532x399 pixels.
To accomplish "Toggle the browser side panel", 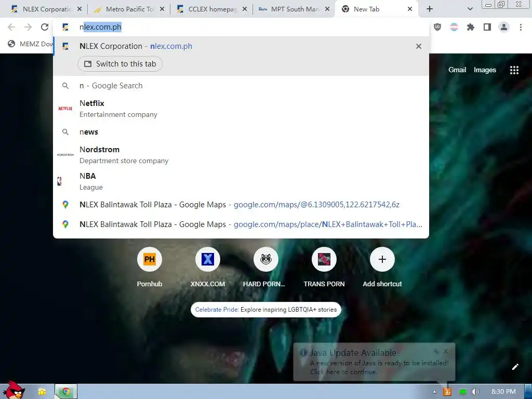I will (x=487, y=27).
